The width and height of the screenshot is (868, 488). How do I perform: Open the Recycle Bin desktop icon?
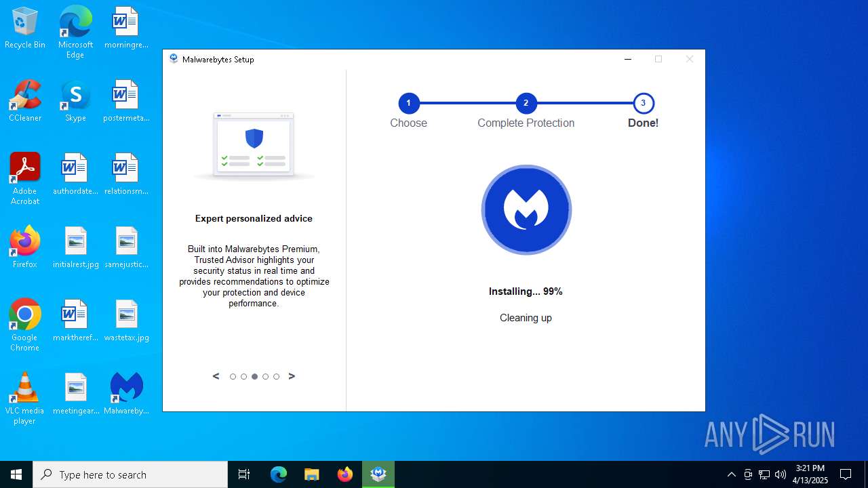tap(25, 28)
